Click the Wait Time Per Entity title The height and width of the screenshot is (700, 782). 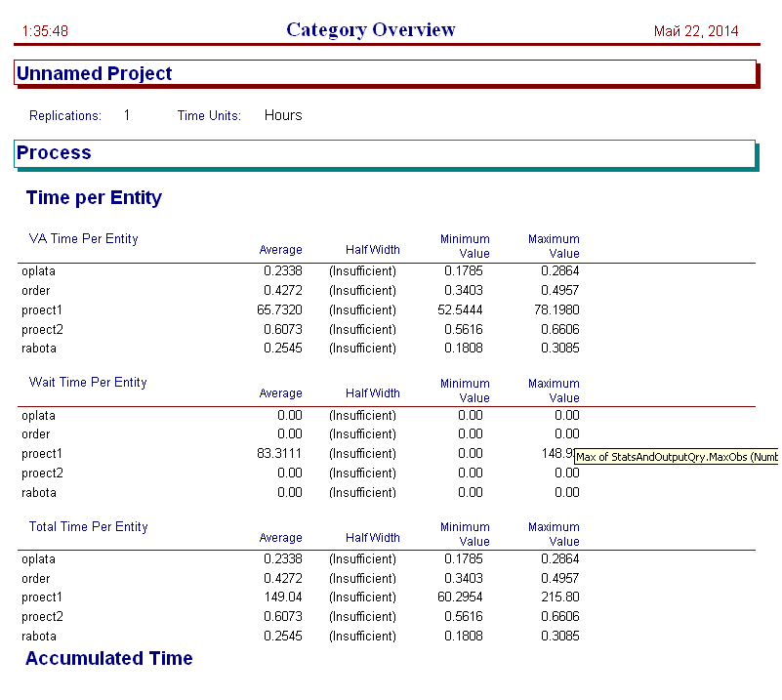click(x=88, y=383)
